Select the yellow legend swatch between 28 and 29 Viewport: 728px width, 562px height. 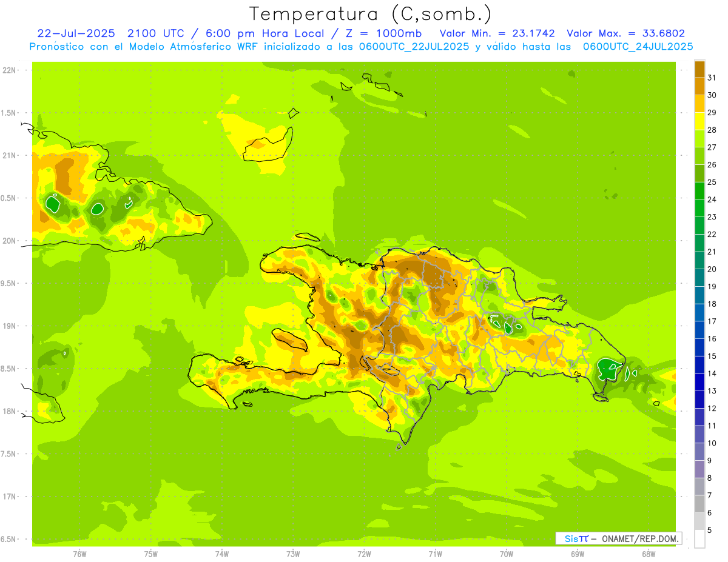pyautogui.click(x=699, y=121)
